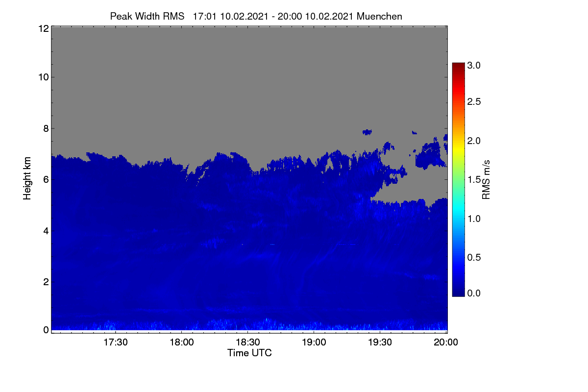588x392 pixels.
Task: Click the 19:00 time tick label
Action: (x=314, y=343)
